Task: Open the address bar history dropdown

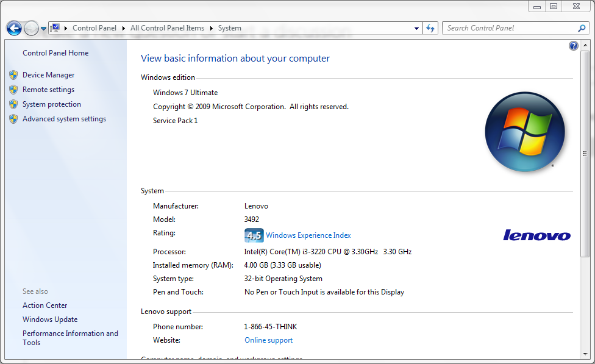Action: [416, 28]
